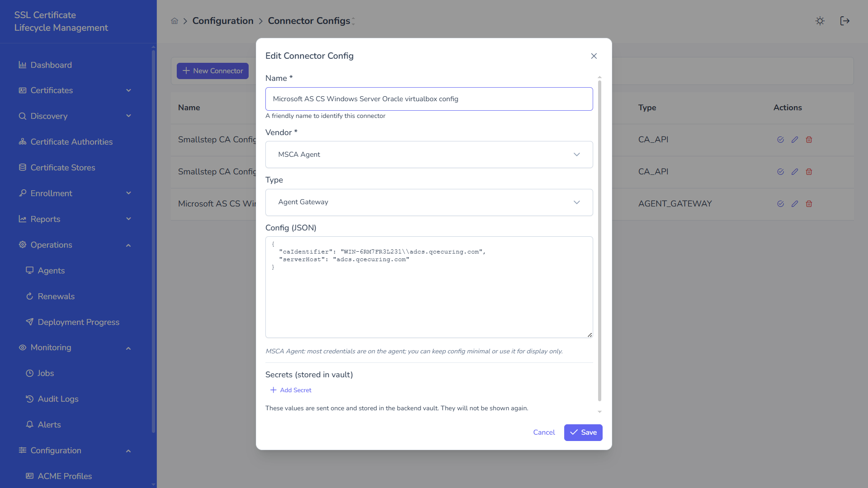
Task: Click the home icon in the breadcrumb
Action: point(175,21)
